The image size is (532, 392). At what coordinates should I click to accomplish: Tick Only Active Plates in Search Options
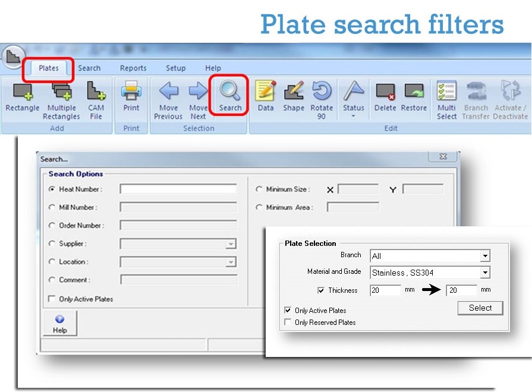[52, 299]
